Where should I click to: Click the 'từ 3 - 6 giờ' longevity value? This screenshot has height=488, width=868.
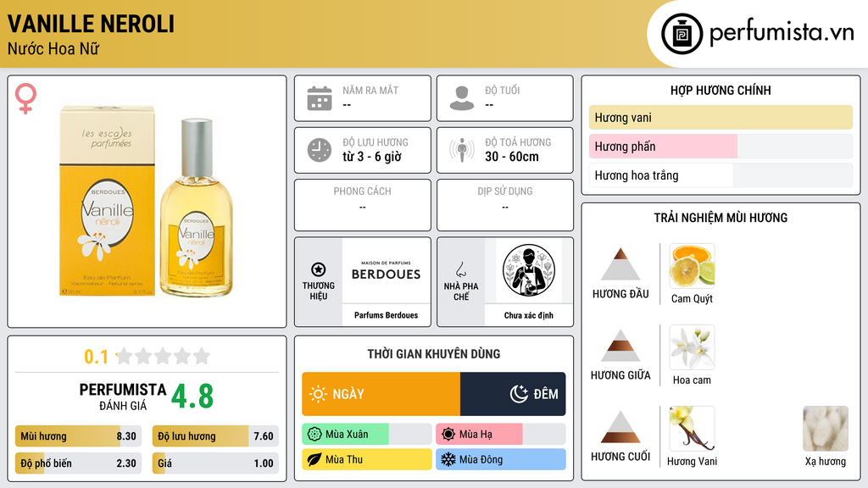[372, 157]
